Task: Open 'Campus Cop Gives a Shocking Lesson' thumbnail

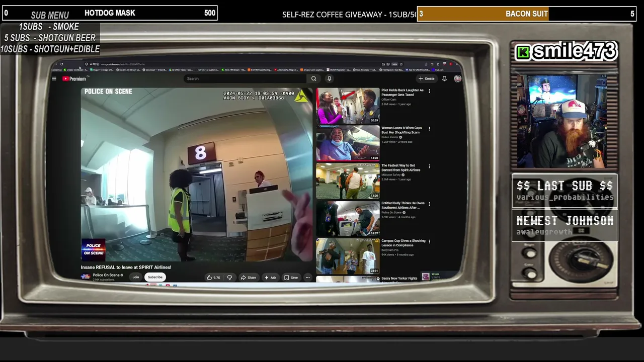Action: click(348, 256)
